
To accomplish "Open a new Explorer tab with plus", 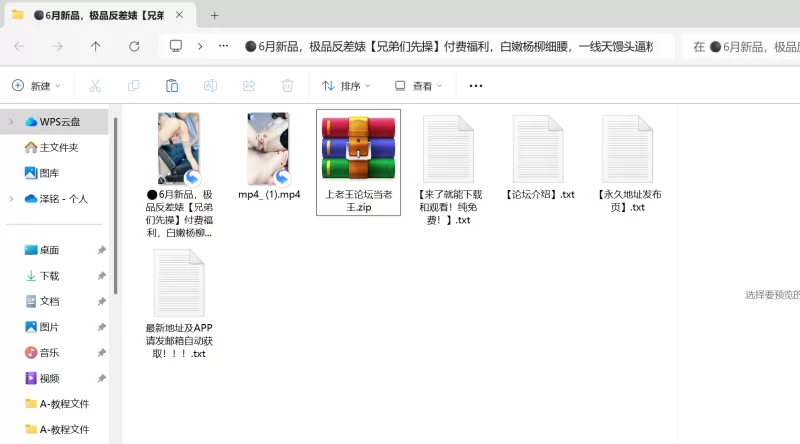I will [214, 15].
